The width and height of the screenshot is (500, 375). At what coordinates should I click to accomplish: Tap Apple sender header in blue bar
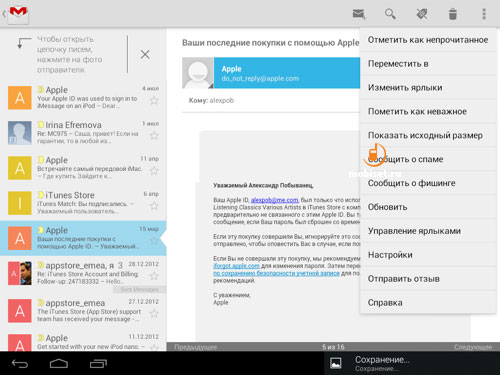(287, 73)
